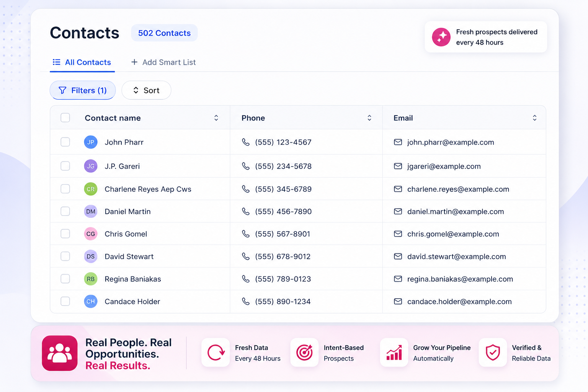Screen dimensions: 588x392
Task: Click the envelope icon beside jgareri@example.com
Action: (398, 166)
